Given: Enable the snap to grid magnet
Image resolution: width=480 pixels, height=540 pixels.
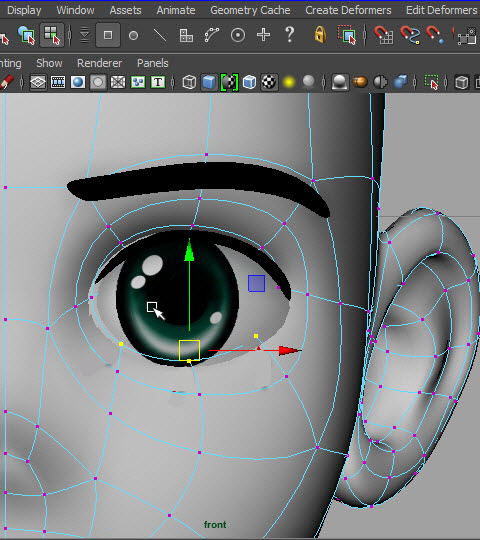Looking at the screenshot, I should [384, 35].
